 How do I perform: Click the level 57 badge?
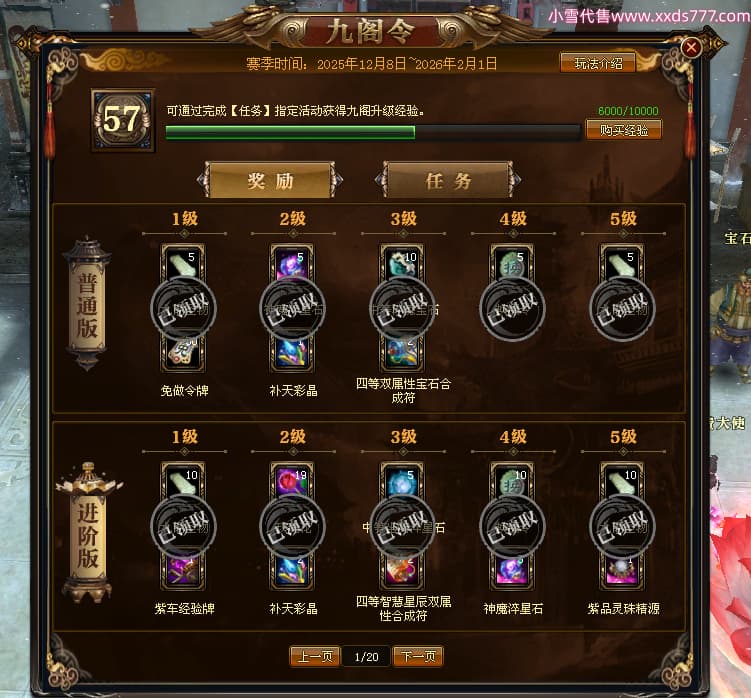[123, 120]
